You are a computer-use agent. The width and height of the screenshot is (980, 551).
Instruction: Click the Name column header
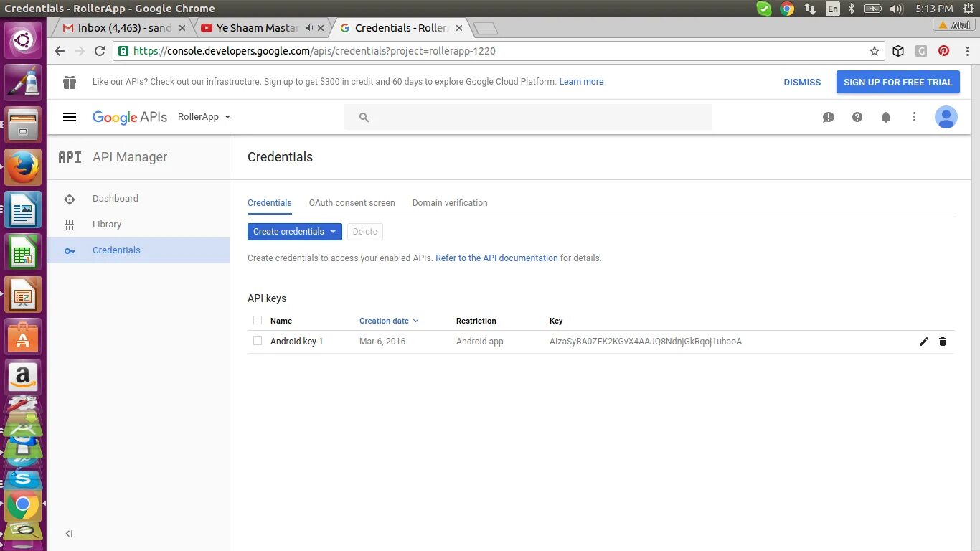(x=281, y=321)
